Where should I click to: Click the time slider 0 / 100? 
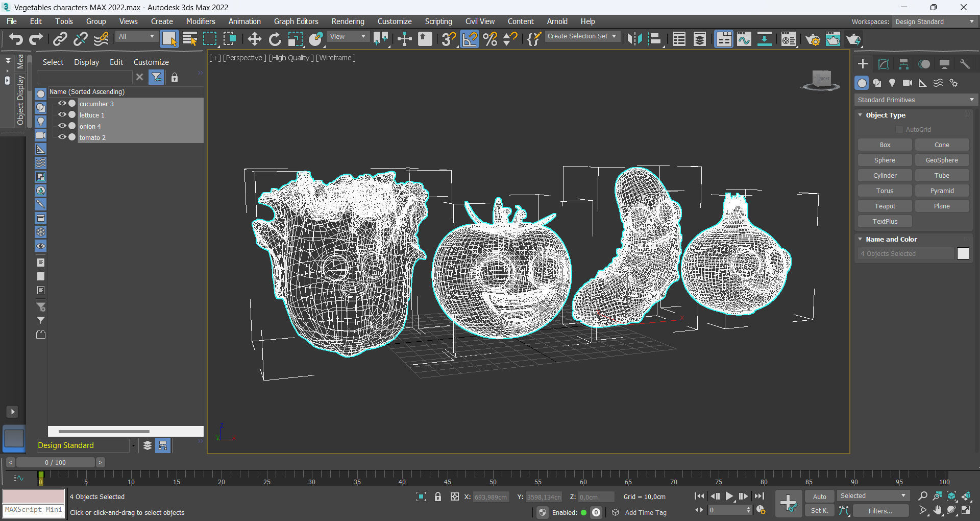point(56,462)
